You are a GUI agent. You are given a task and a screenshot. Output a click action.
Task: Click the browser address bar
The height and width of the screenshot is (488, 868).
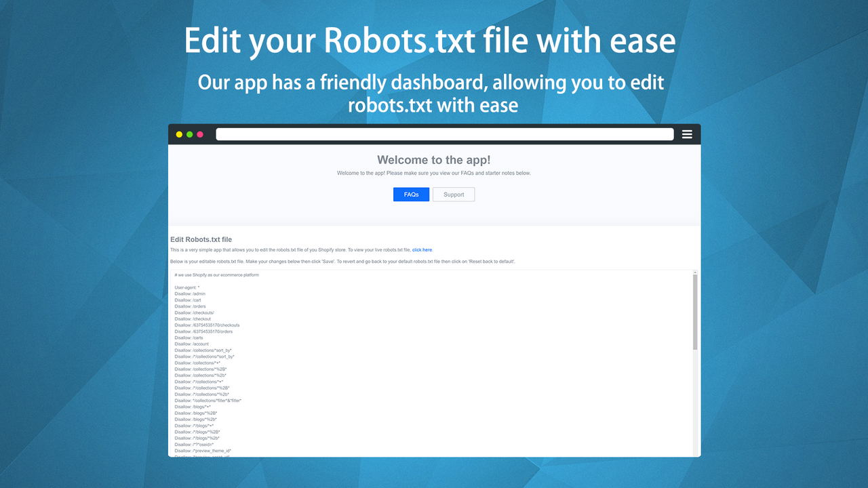pos(444,134)
